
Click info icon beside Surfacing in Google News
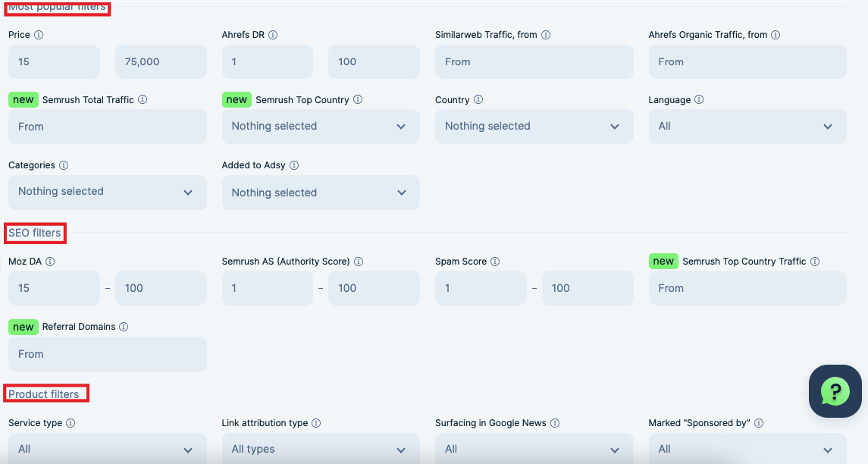[555, 423]
